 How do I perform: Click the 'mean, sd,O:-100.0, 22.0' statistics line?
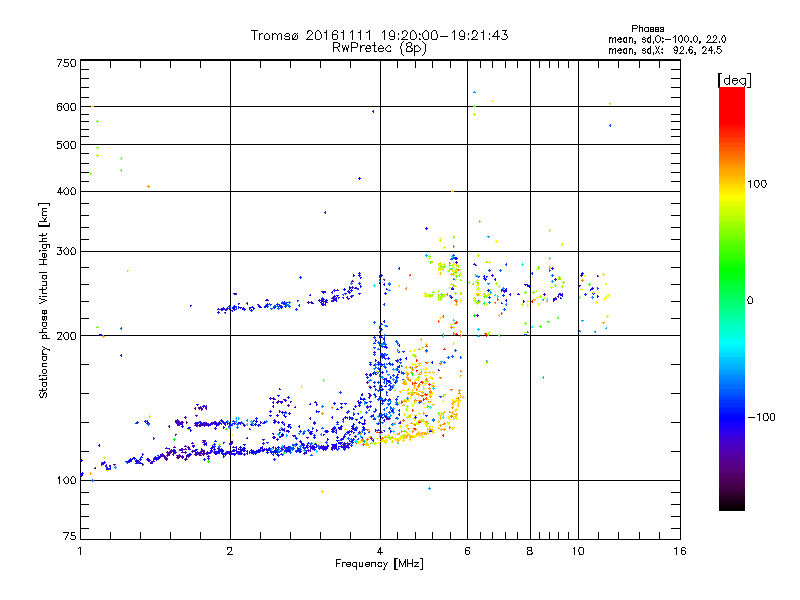[x=667, y=39]
